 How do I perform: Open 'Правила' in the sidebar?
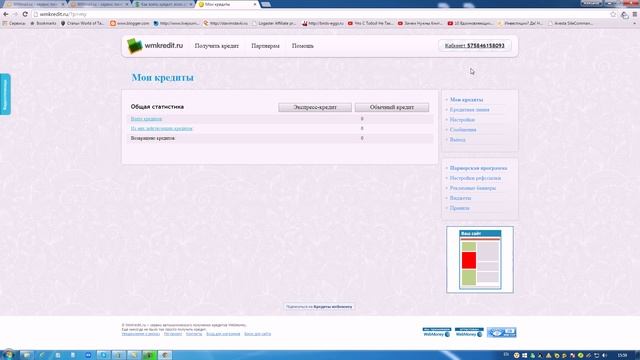pos(460,208)
